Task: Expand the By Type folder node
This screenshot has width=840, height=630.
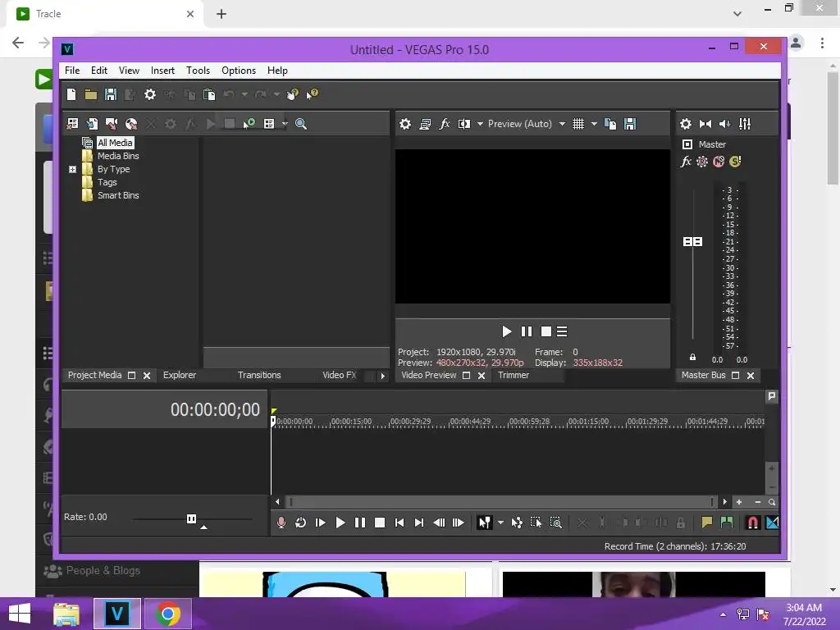Action: [x=73, y=169]
